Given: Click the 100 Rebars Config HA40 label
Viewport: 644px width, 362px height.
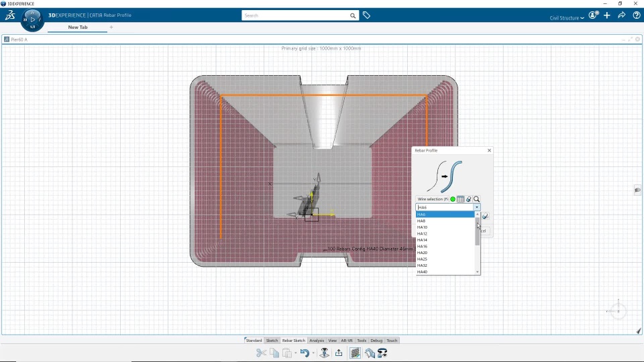Looking at the screenshot, I should coord(370,249).
